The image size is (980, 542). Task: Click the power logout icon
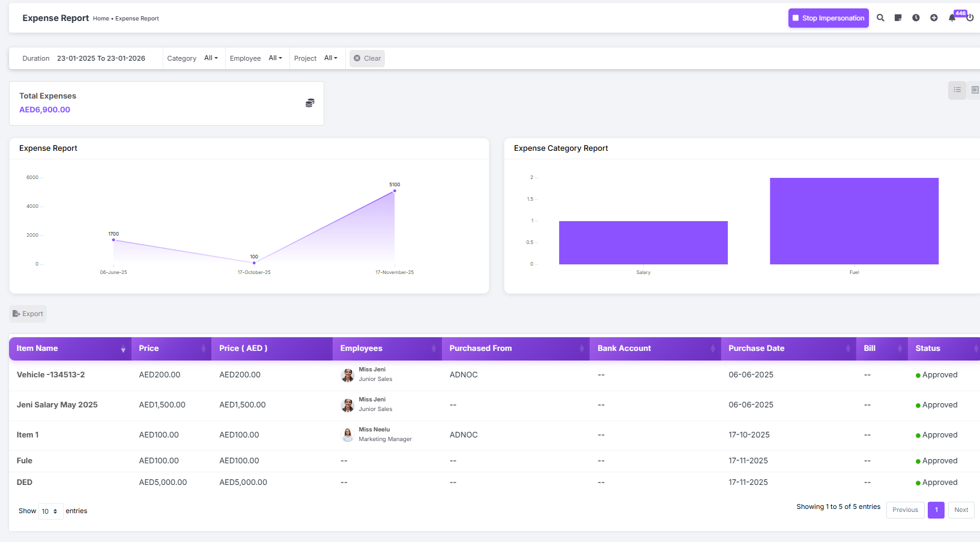970,18
